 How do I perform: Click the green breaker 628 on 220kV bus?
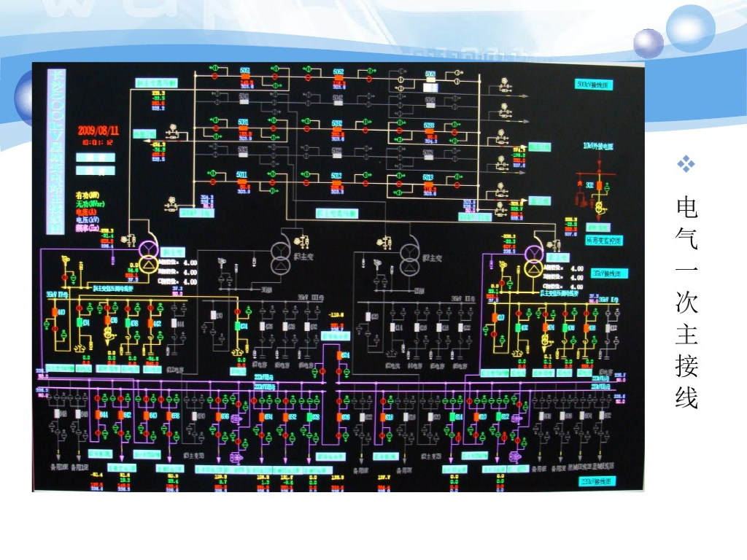coord(310,418)
